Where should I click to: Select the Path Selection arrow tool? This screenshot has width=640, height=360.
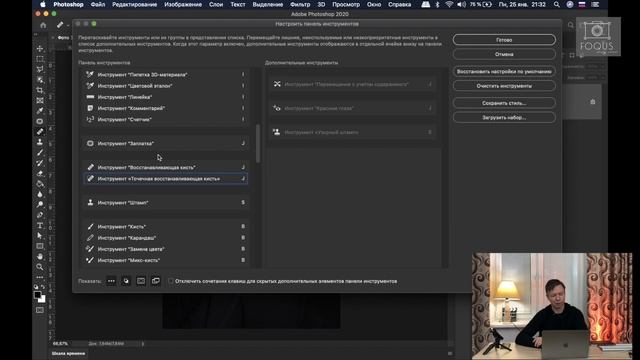[40, 236]
